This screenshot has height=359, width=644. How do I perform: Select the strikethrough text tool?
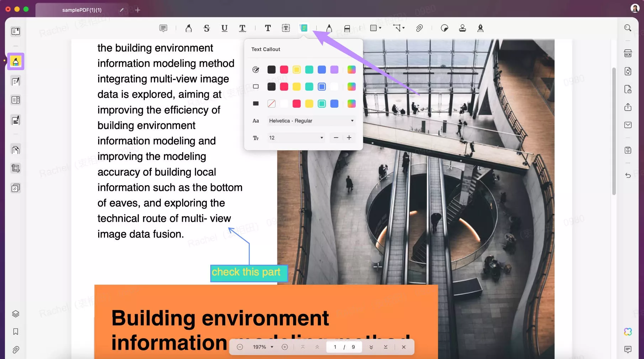point(207,28)
